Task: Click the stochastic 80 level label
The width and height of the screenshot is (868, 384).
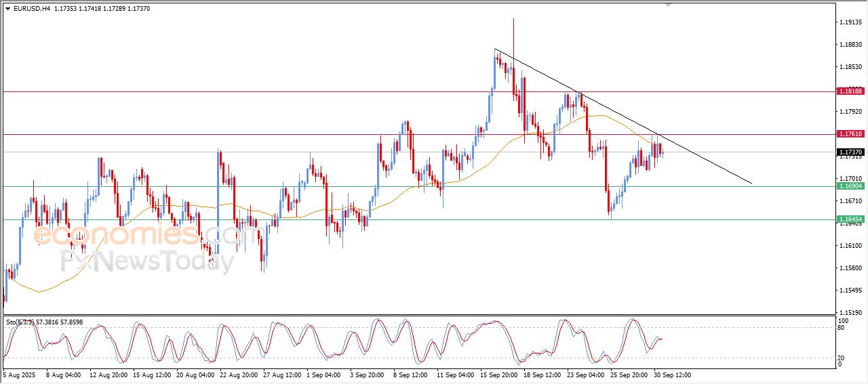Action: [843, 328]
